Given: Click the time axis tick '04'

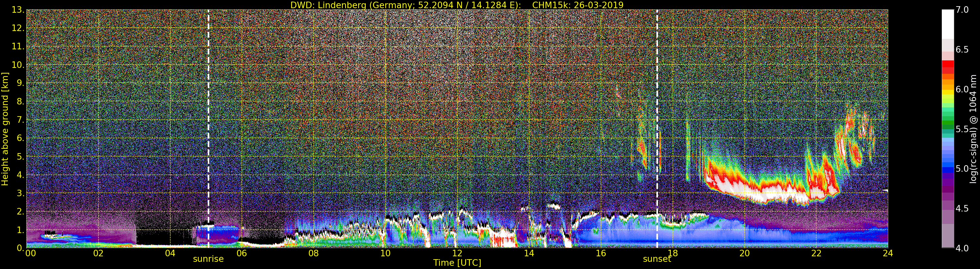Looking at the screenshot, I should (170, 253).
